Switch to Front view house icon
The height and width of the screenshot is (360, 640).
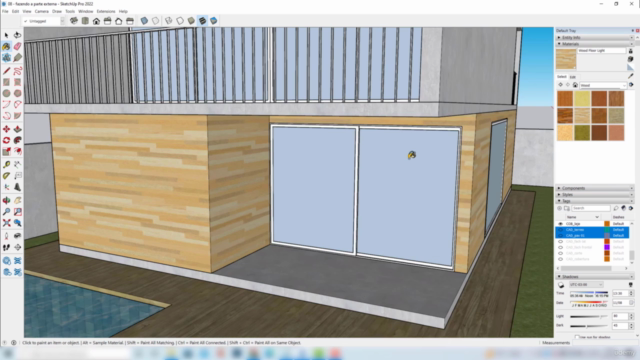96,21
